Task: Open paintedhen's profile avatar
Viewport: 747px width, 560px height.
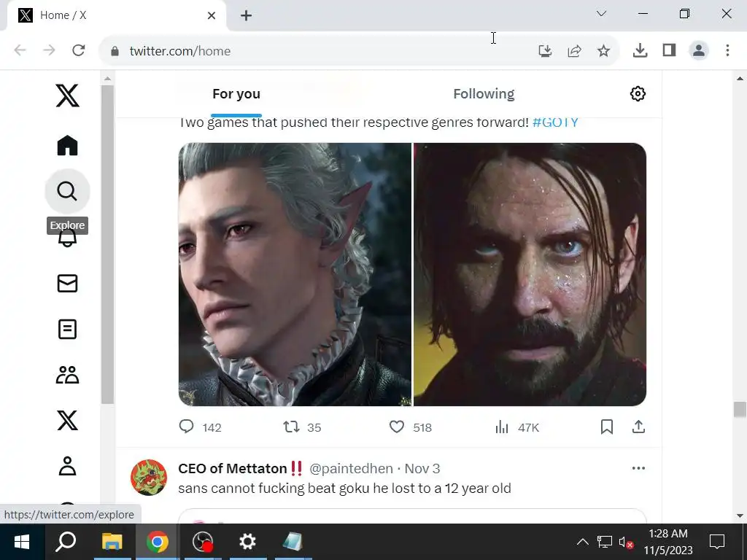Action: [149, 477]
